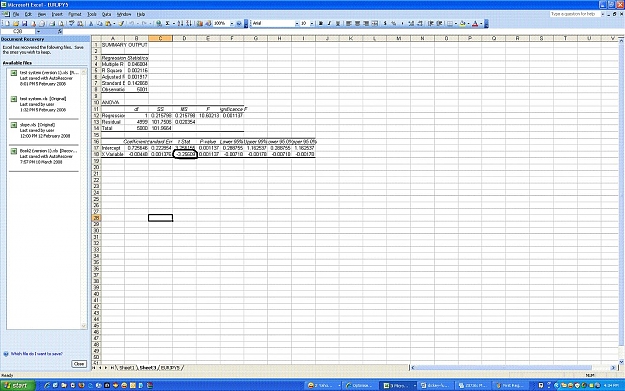Select column C header
Image resolution: width=625 pixels, height=391 pixels.
(160, 38)
